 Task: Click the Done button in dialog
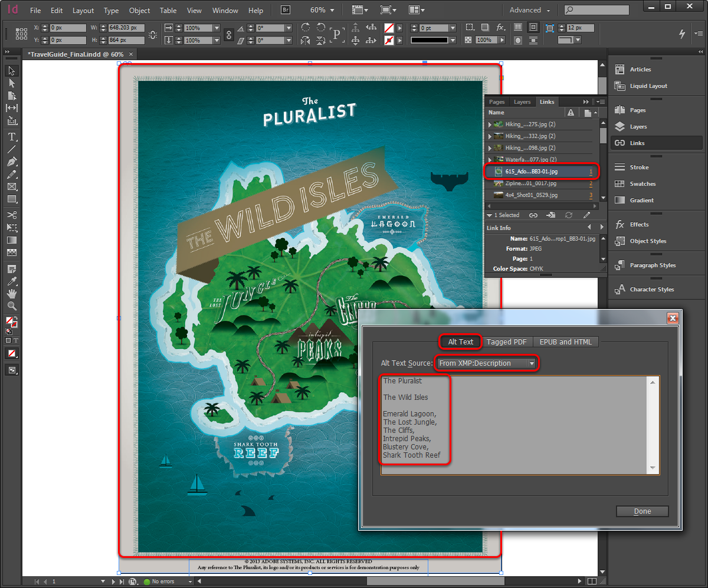tap(642, 511)
